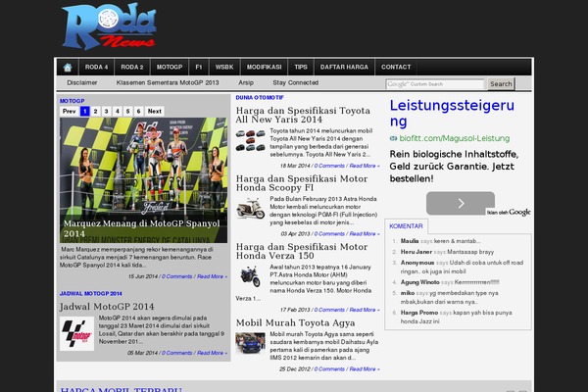588x392 pixels.
Task: Read More on Marquez Spanyol article
Action: coord(213,276)
